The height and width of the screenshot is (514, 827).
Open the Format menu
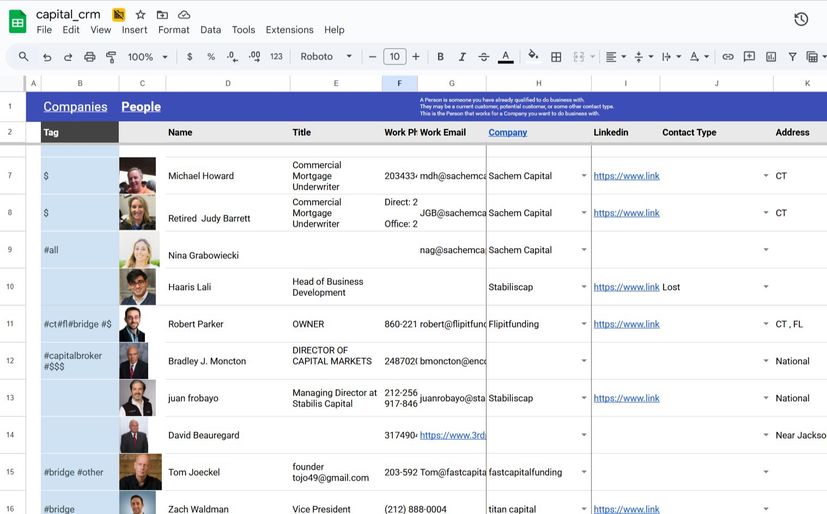tap(174, 30)
